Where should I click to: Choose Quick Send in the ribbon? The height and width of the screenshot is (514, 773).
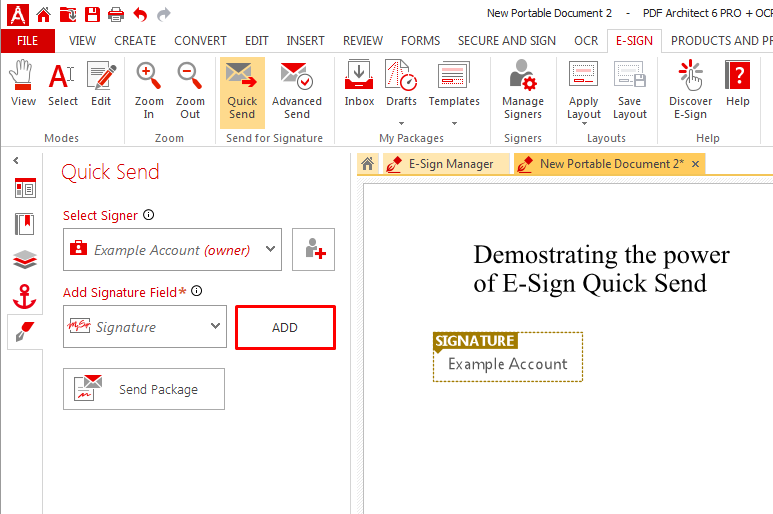point(242,92)
